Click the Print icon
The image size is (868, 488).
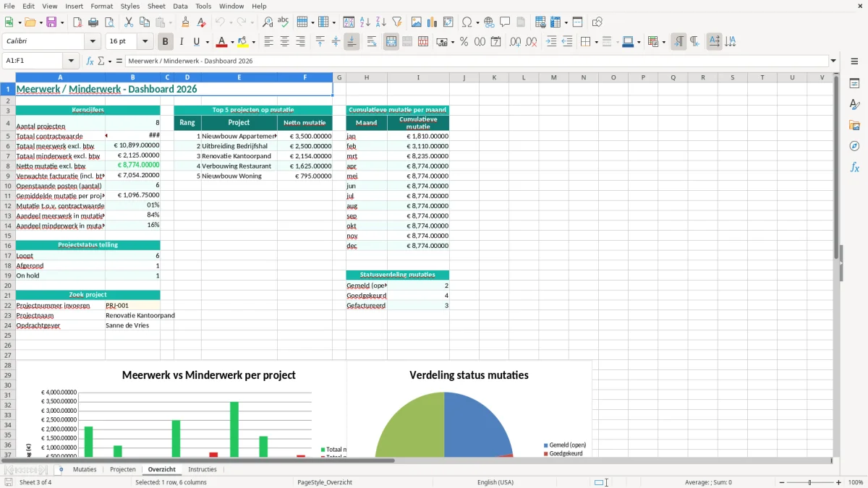[93, 22]
